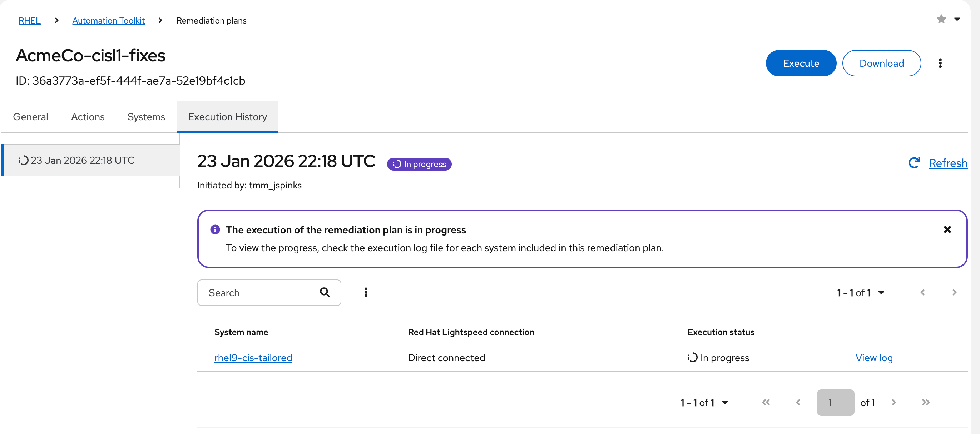Open the dropdown arrow beside the star
Image resolution: width=980 pixels, height=434 pixels.
957,19
